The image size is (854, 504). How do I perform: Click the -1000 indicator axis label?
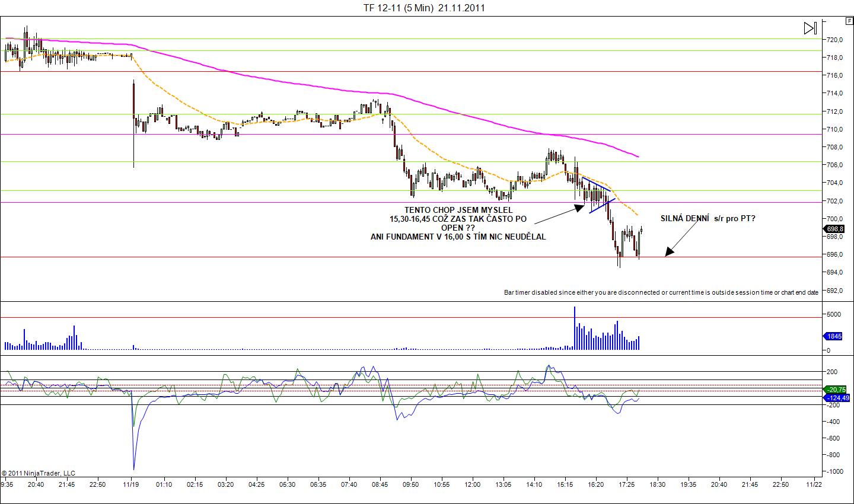coord(836,472)
